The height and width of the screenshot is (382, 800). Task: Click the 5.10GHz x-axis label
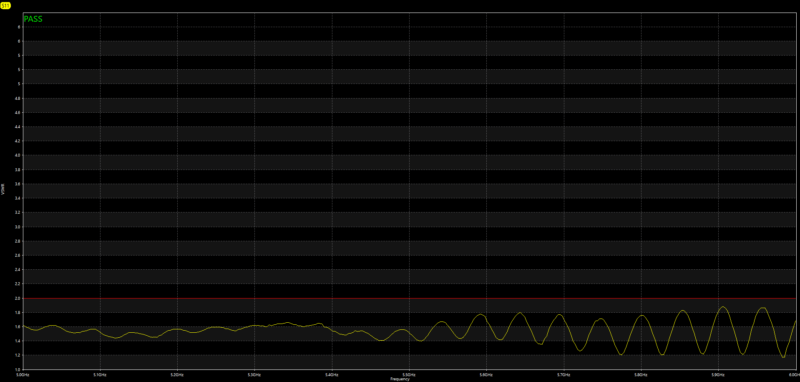101,374
